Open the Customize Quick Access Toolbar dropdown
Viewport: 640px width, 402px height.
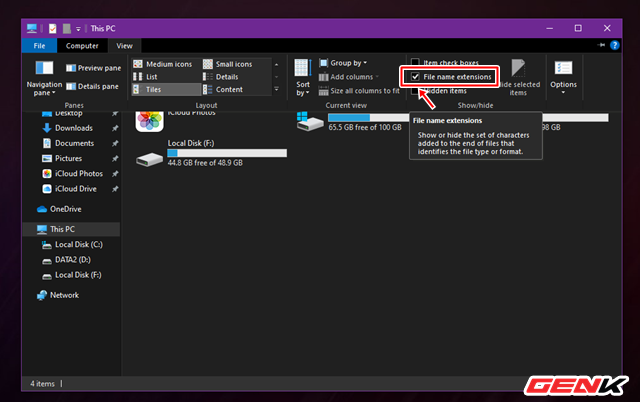pos(78,29)
